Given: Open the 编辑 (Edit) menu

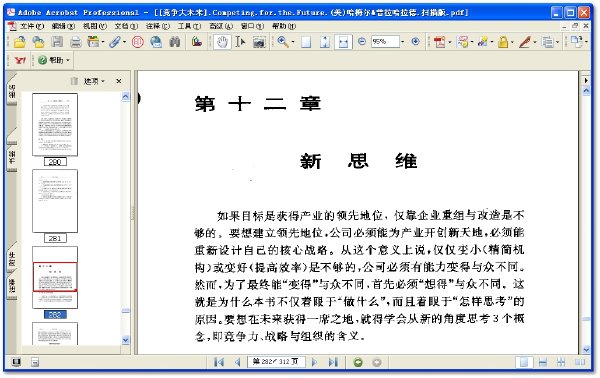Looking at the screenshot, I should click(x=63, y=26).
